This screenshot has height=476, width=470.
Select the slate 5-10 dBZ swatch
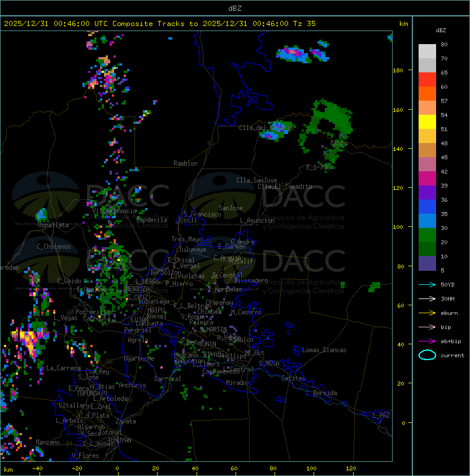pyautogui.click(x=427, y=263)
